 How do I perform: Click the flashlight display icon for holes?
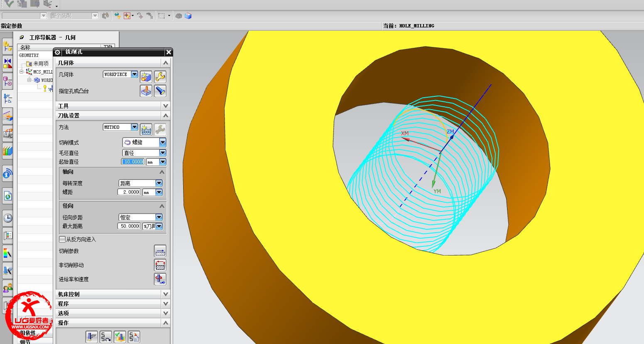click(x=160, y=91)
